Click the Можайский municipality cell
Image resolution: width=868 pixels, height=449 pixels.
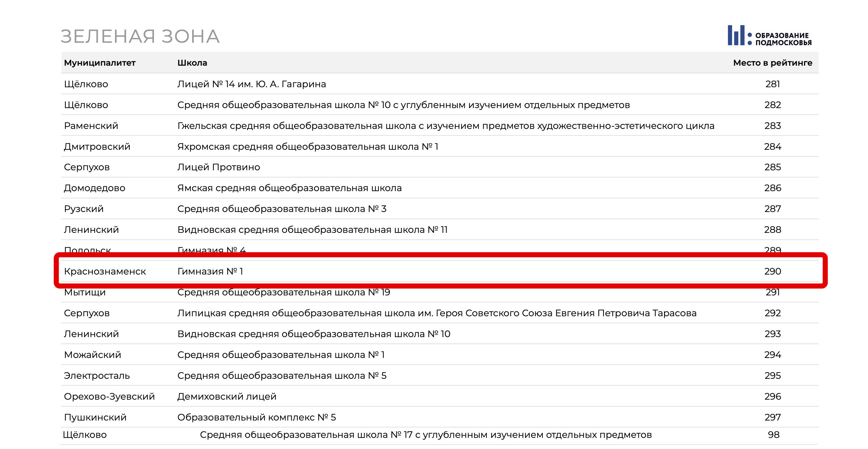pyautogui.click(x=93, y=355)
